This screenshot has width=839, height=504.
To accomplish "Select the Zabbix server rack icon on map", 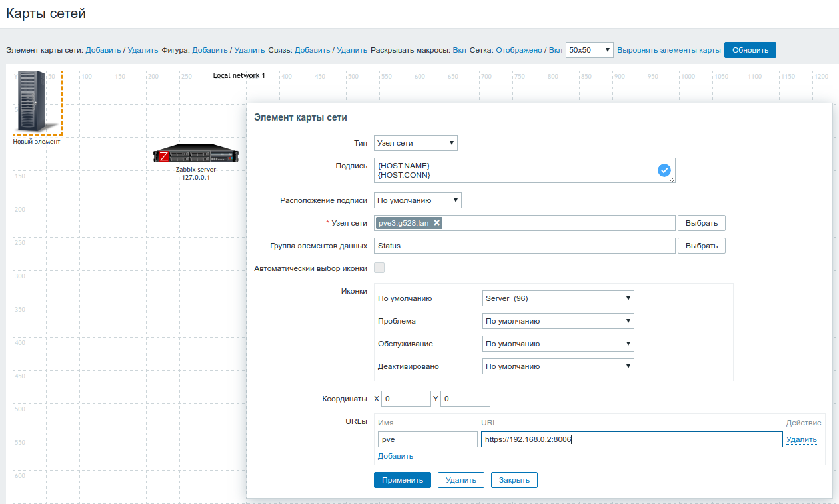I will [196, 155].
